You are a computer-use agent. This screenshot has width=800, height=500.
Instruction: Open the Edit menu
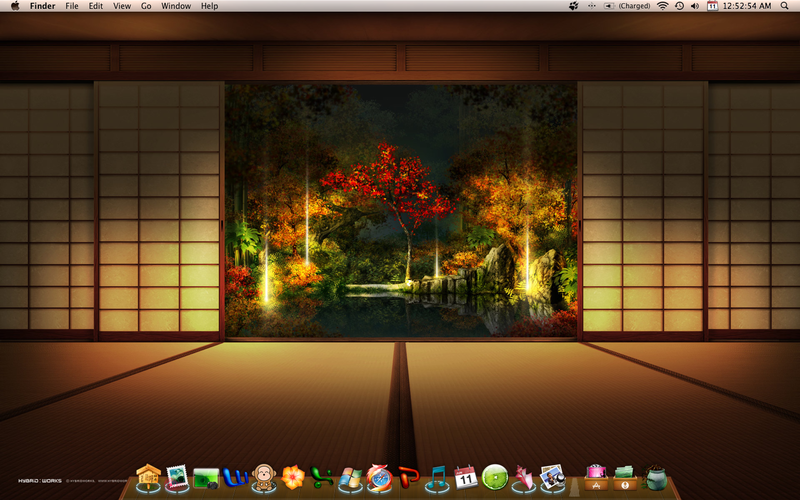pos(95,6)
